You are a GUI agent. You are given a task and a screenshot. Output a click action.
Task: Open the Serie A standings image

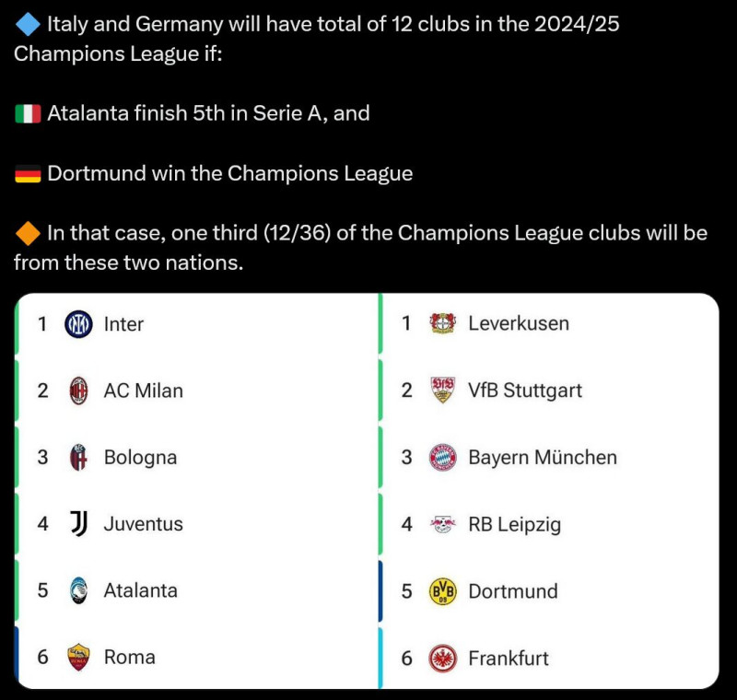pyautogui.click(x=197, y=491)
